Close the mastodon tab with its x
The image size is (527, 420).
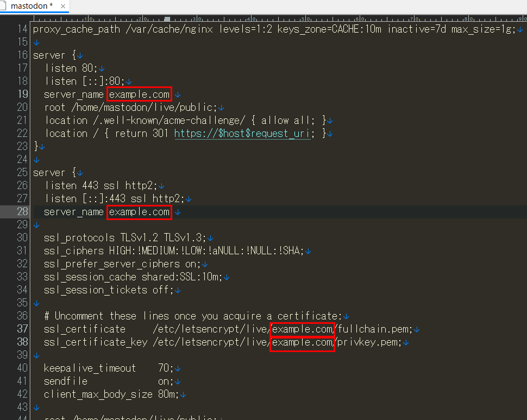click(63, 7)
